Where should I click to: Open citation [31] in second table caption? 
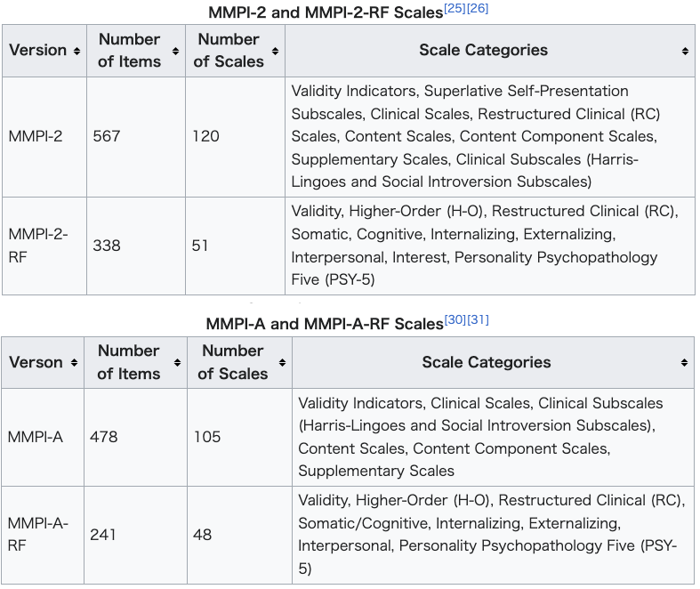(479, 319)
